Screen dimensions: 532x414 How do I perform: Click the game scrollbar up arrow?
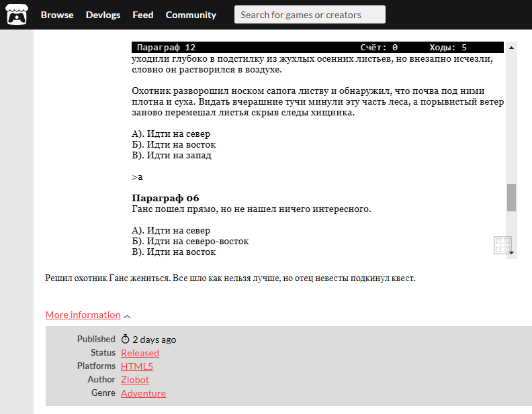(512, 48)
